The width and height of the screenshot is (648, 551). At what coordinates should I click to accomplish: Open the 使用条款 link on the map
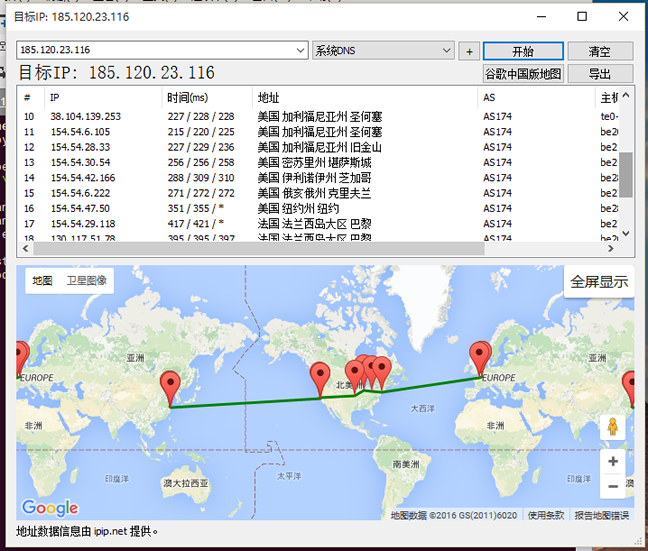(x=546, y=515)
